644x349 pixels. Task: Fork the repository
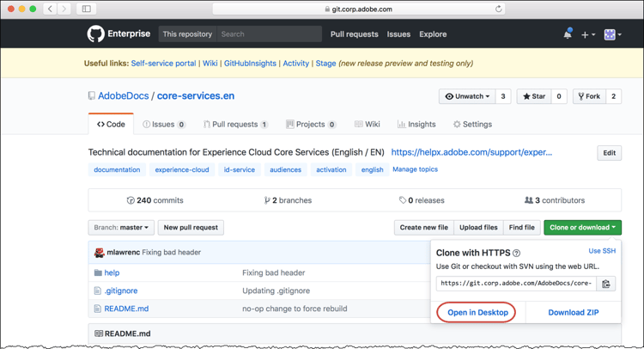point(589,96)
